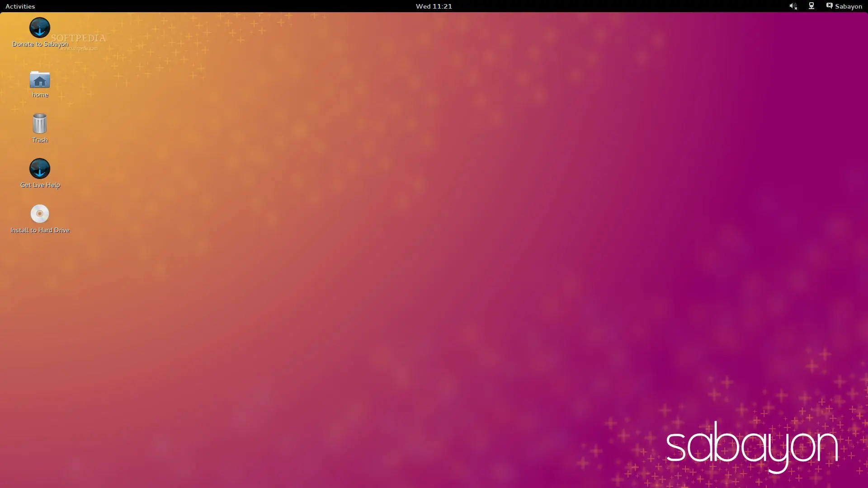868x488 pixels.
Task: Click the "Donate to Sabayon" label
Action: [x=40, y=44]
